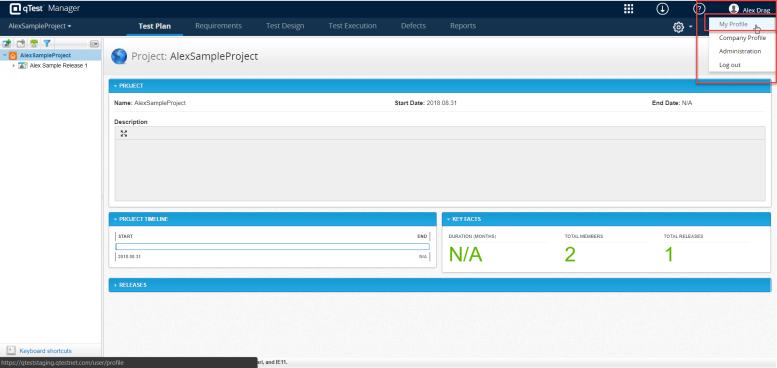Click the timeline start date 2018.08.31
Screen dimensions: 777x368
coord(129,257)
